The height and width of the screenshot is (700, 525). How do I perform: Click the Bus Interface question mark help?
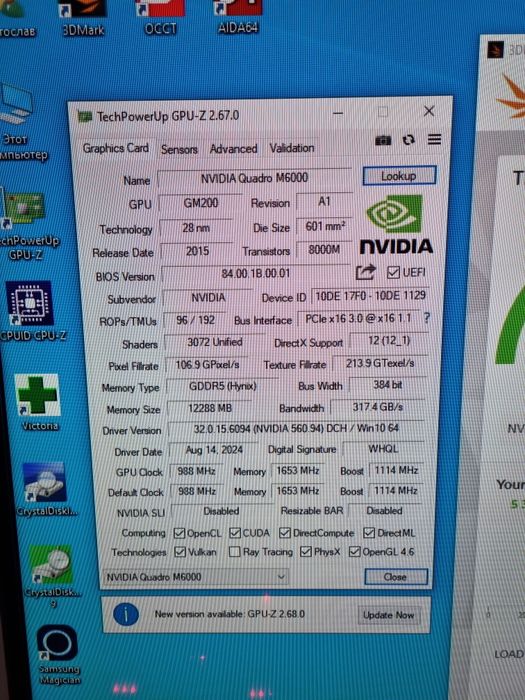click(427, 317)
